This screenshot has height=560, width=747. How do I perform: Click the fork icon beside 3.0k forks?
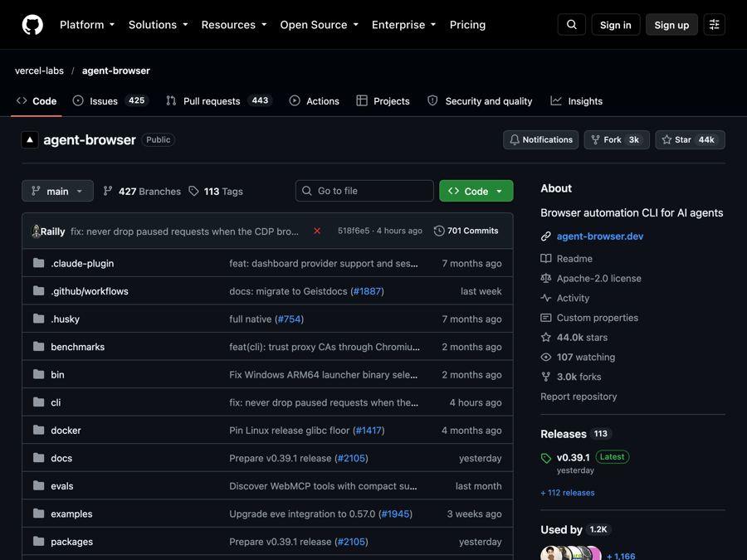[x=546, y=377]
